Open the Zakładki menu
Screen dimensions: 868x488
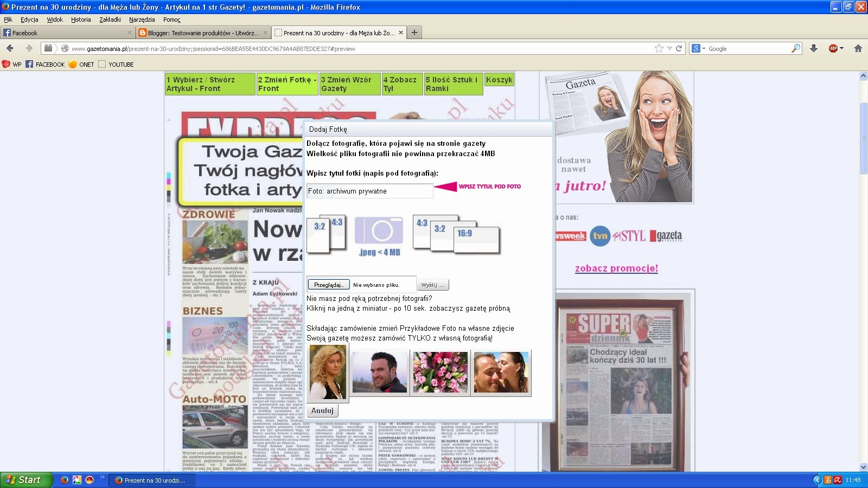coord(110,20)
